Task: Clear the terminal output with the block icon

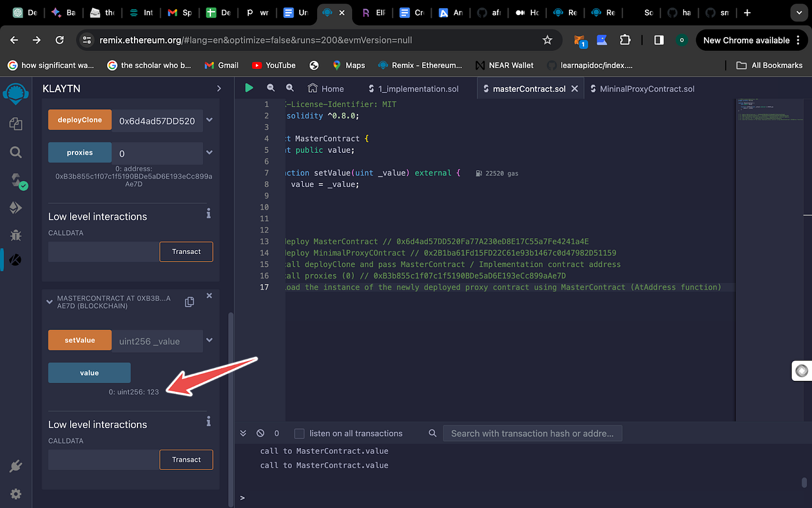Action: point(260,433)
